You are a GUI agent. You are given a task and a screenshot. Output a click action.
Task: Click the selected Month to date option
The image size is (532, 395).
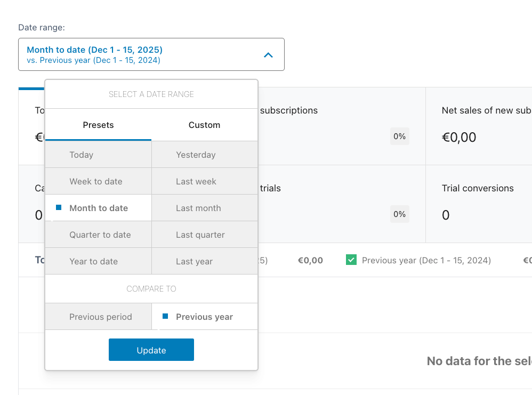point(98,208)
